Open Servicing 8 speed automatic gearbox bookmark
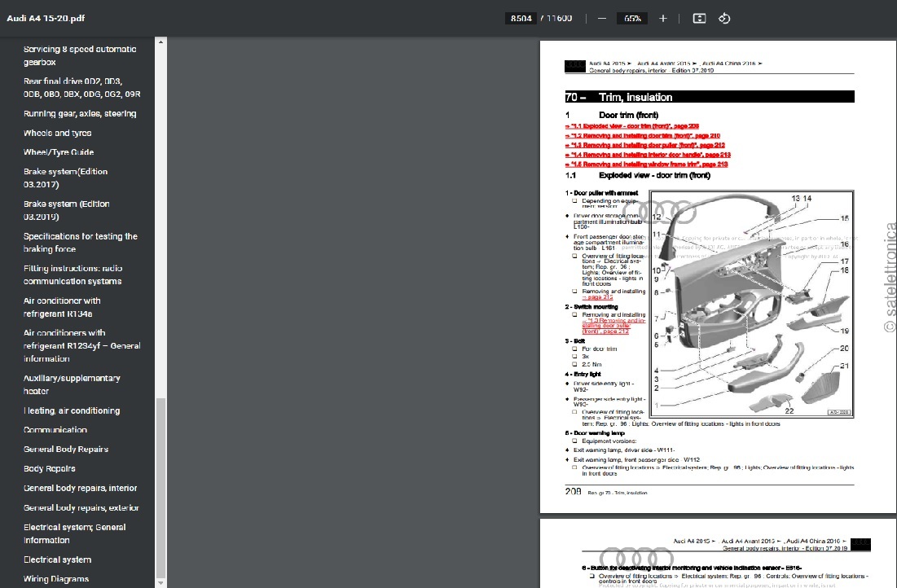 80,55
